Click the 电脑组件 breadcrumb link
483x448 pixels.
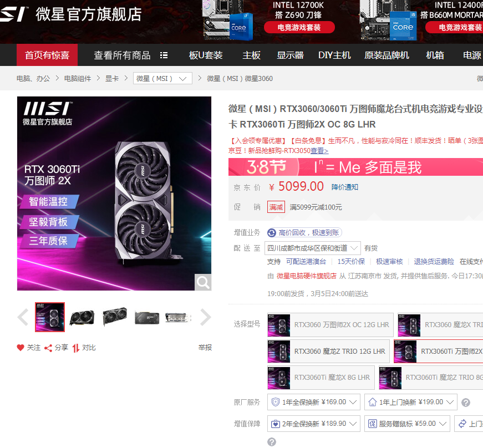coord(78,79)
